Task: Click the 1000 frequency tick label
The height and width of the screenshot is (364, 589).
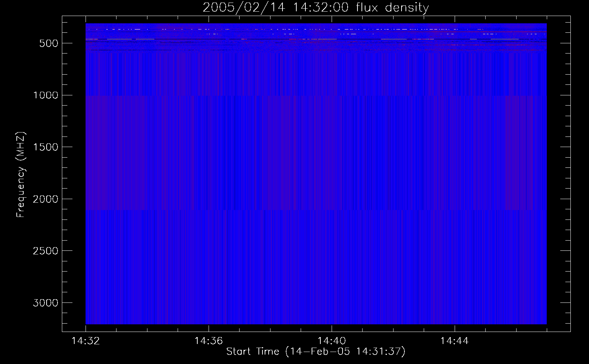Action: 46,95
